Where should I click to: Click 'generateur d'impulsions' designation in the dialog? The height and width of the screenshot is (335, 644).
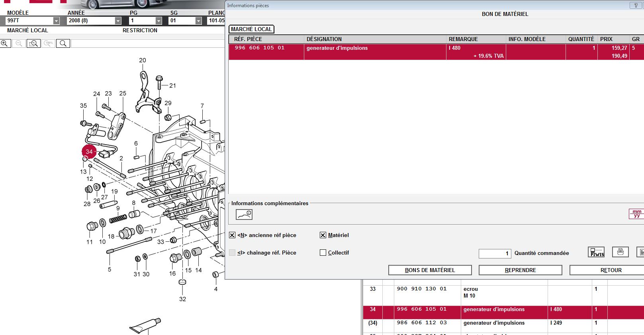[337, 48]
